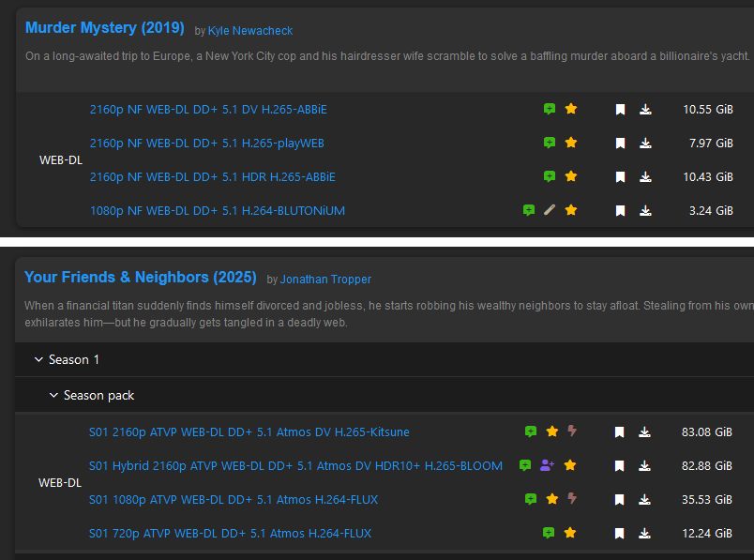754x560 pixels.
Task: Click the star icon on H.265-Kitsune row
Action: tap(552, 431)
